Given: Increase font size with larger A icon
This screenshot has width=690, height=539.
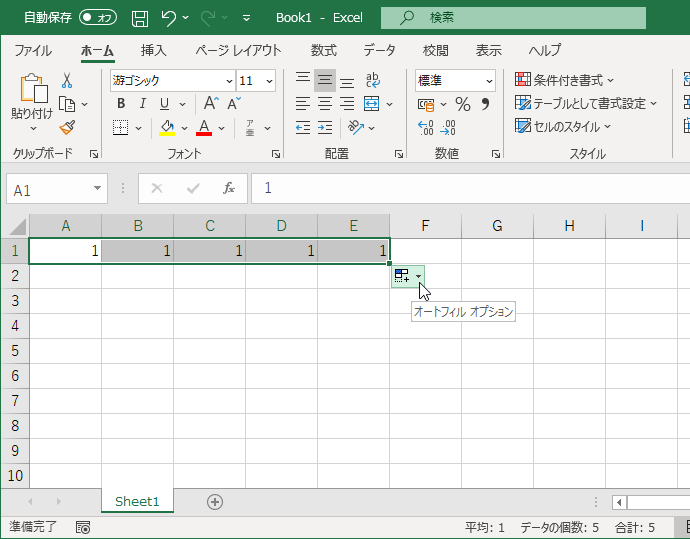Looking at the screenshot, I should tap(211, 103).
